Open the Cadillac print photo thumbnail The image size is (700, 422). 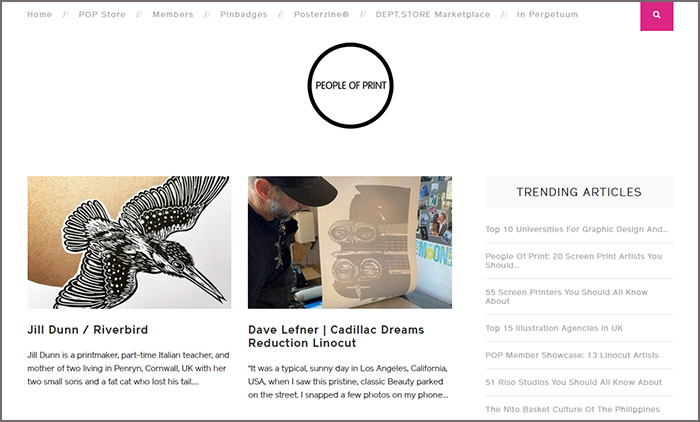pos(350,242)
